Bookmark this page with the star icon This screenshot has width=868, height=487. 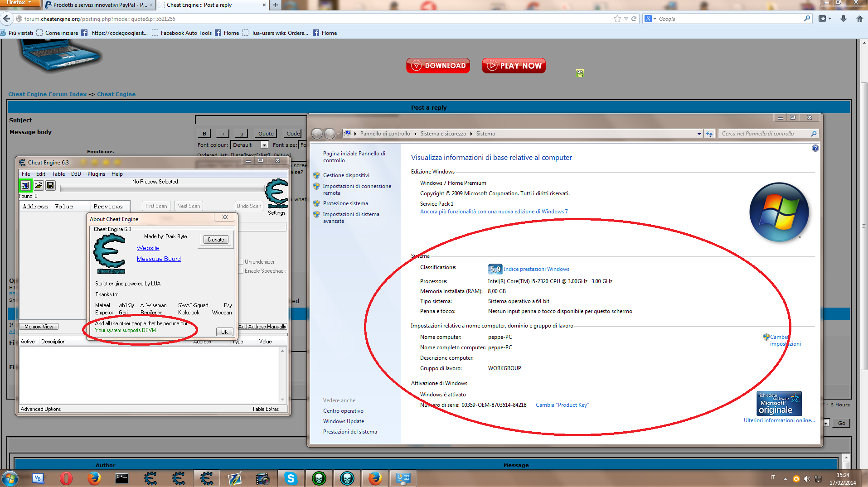pyautogui.click(x=617, y=19)
